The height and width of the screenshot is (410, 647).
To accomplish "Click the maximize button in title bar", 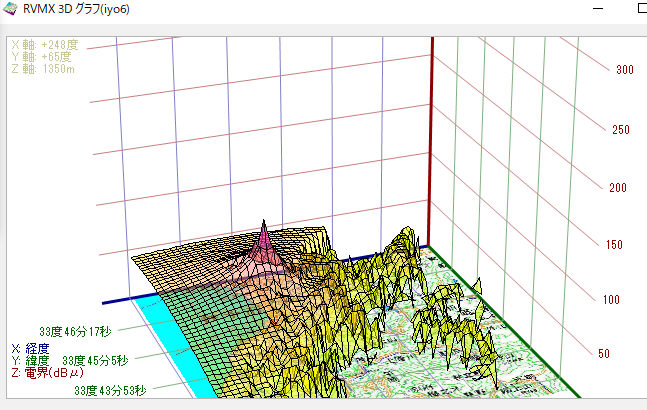I will click(x=640, y=9).
